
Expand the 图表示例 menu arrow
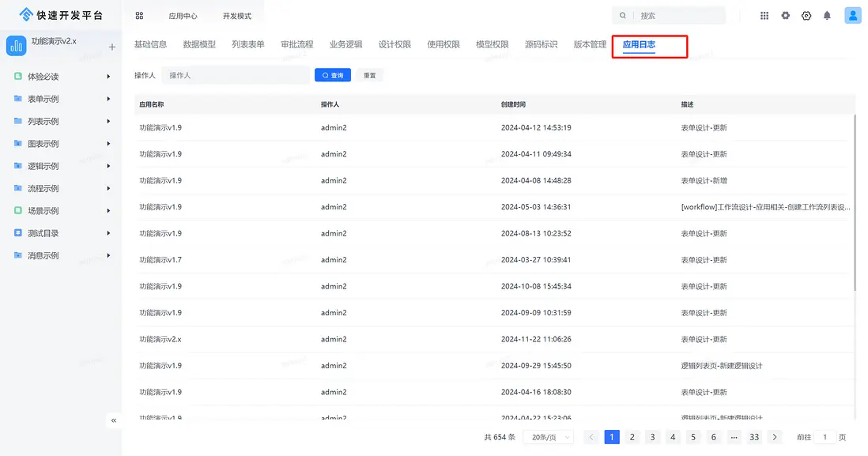coord(108,143)
